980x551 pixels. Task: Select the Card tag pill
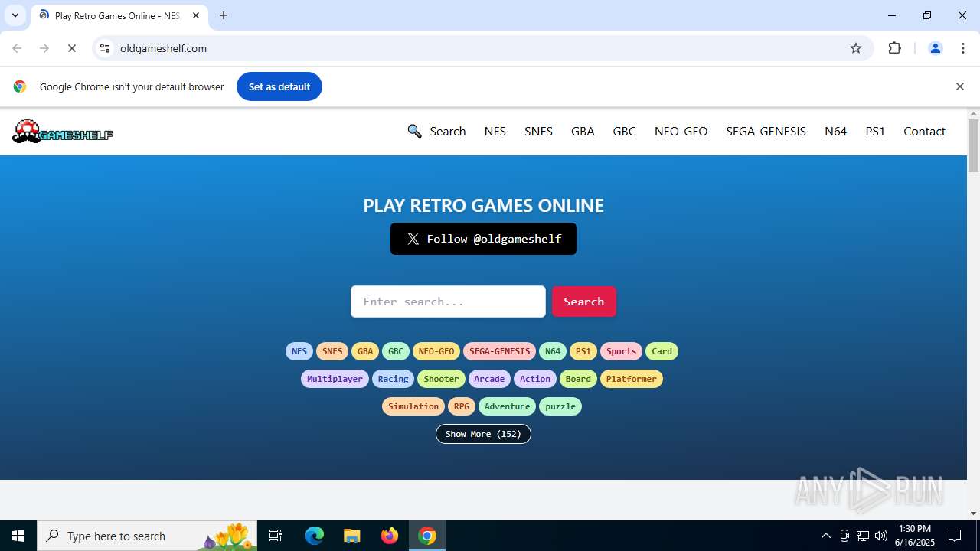coord(662,351)
